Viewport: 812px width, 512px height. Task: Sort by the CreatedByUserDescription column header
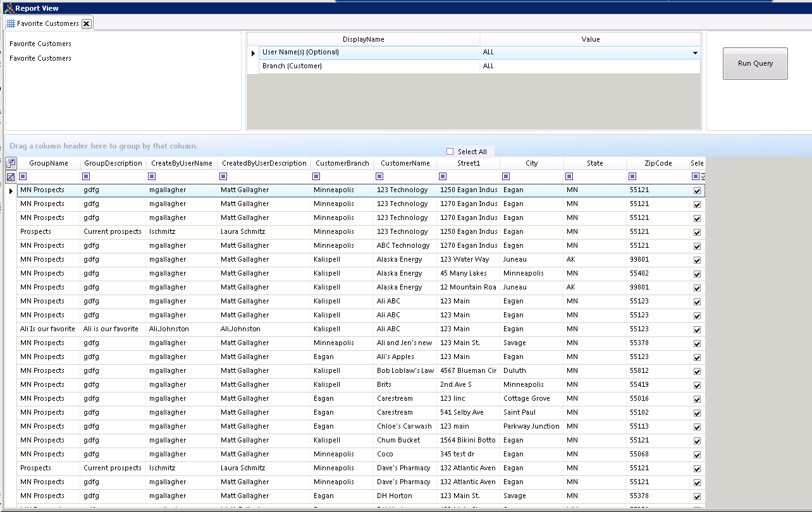pos(264,163)
